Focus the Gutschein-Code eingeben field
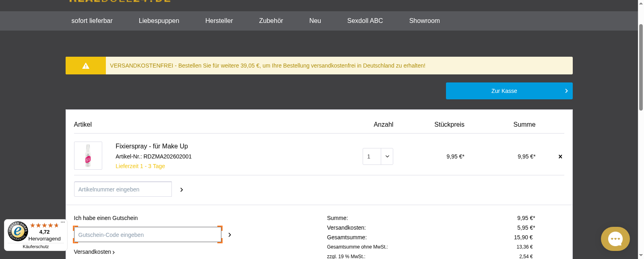 (x=147, y=235)
